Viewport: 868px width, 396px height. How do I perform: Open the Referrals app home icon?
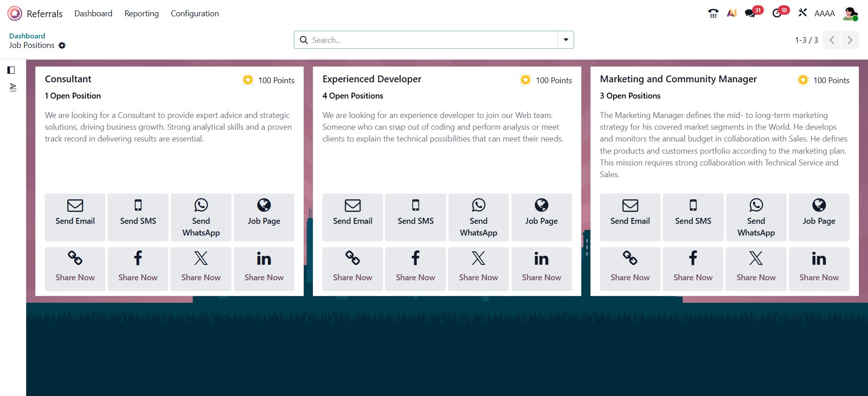14,14
